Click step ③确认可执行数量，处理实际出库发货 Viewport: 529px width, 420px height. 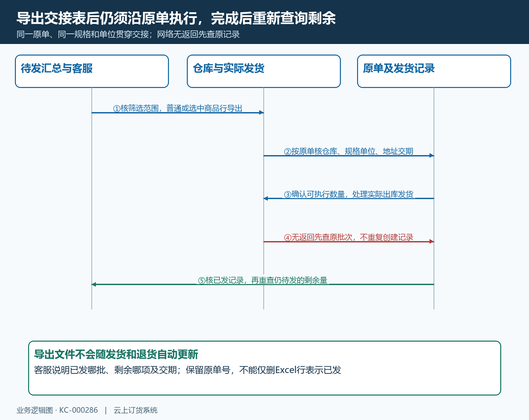point(349,194)
